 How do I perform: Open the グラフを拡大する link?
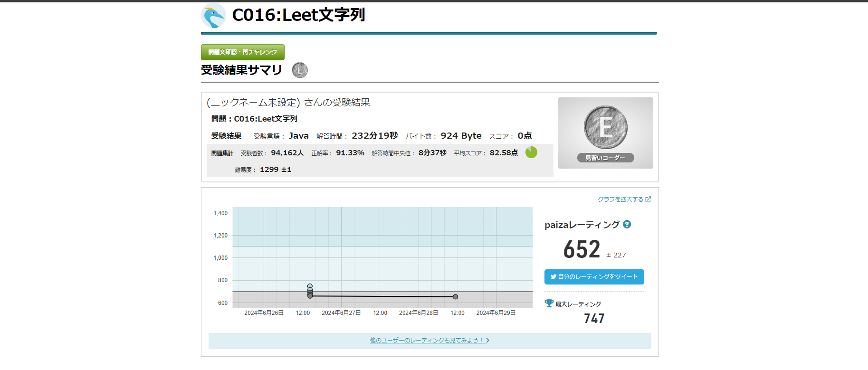pos(620,199)
